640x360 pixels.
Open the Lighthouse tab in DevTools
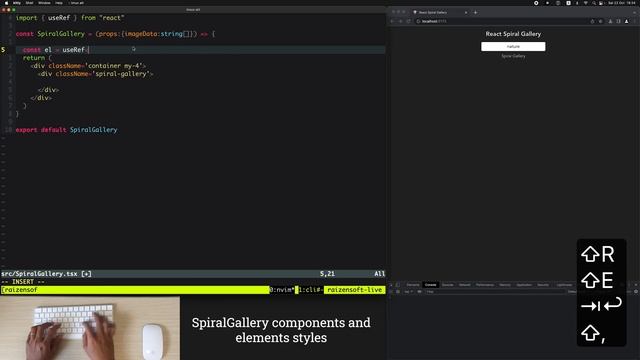[564, 285]
